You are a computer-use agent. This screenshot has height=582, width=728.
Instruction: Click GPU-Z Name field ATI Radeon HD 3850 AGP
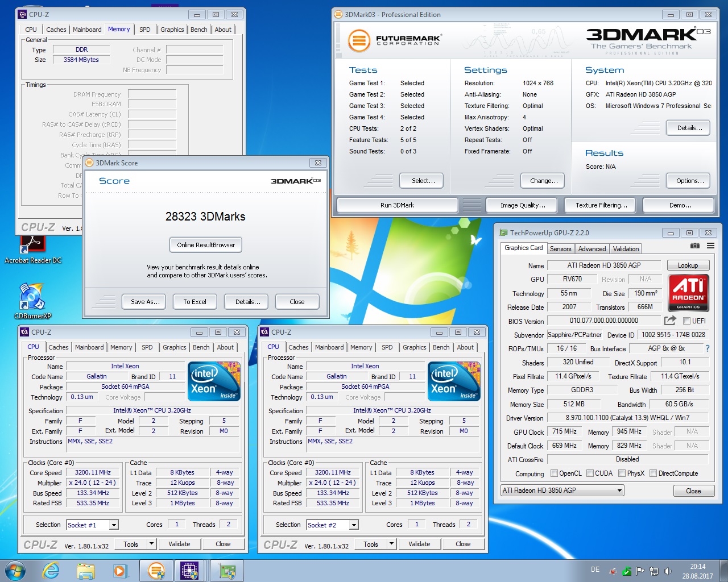click(603, 265)
